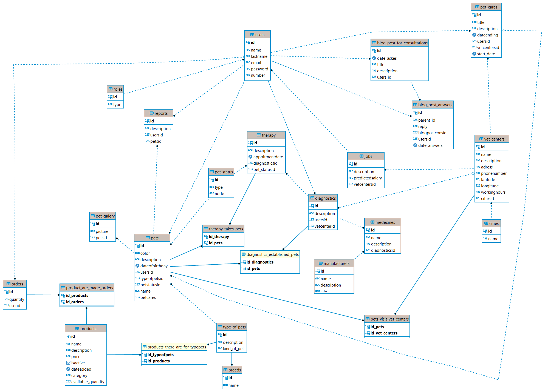Click the table icon beside users header

coord(252,35)
